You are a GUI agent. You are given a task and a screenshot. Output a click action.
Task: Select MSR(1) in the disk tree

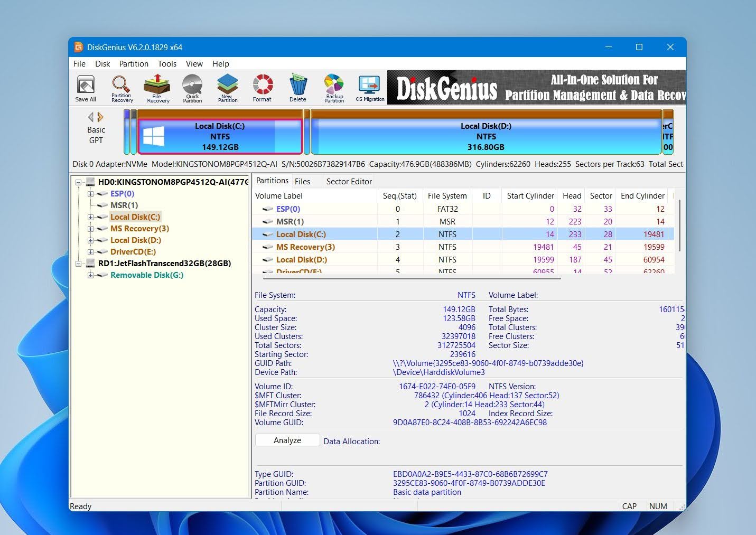point(124,205)
